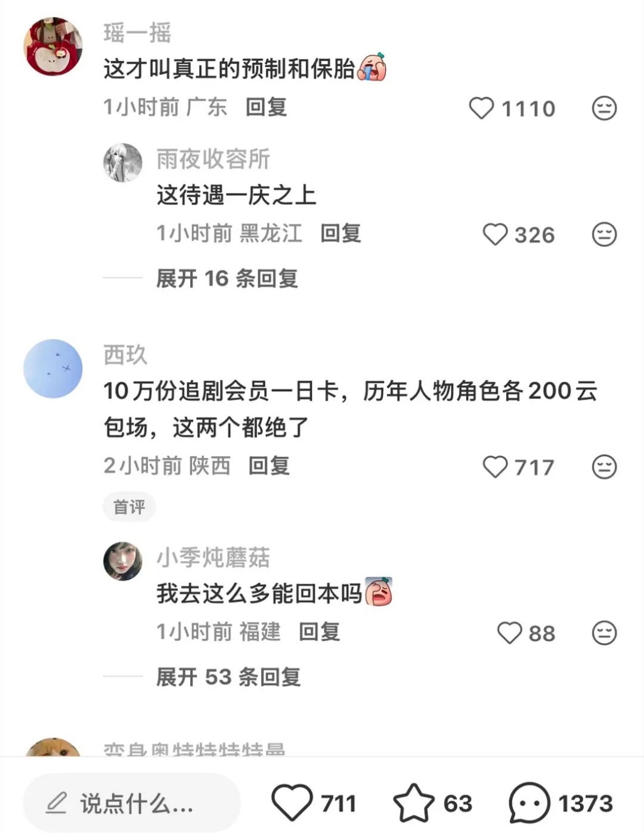The height and width of the screenshot is (833, 644).
Task: Like 雨夜收容所's reply with 326 likes
Action: (x=495, y=235)
